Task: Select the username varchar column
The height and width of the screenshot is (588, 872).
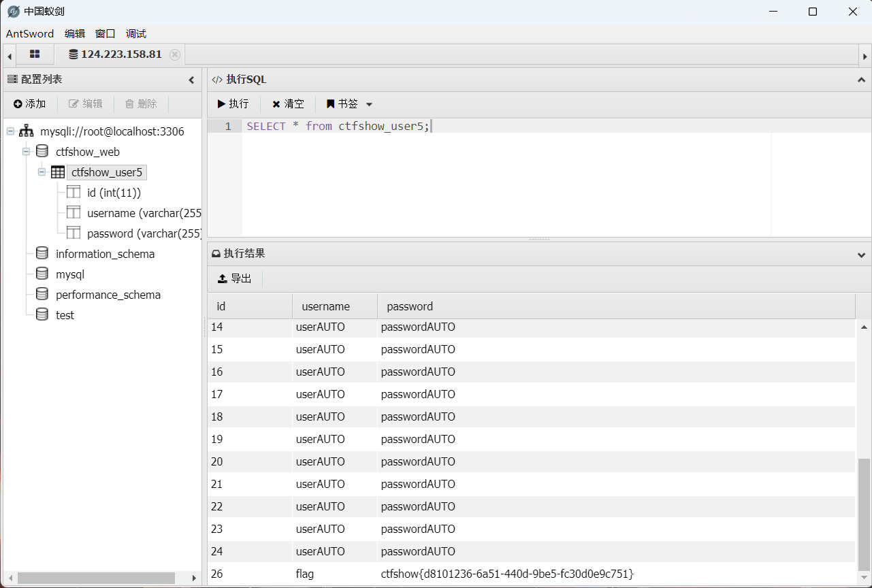Action: (144, 213)
